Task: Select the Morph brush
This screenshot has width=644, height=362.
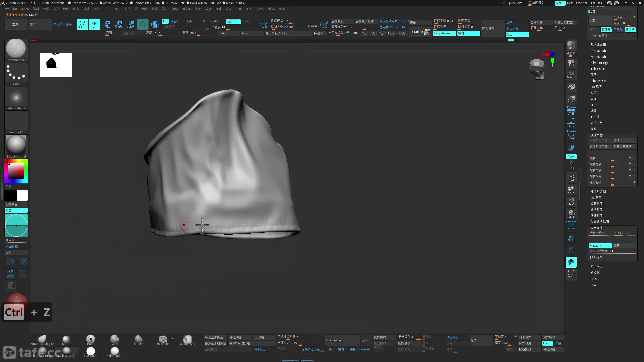Action: click(66, 340)
